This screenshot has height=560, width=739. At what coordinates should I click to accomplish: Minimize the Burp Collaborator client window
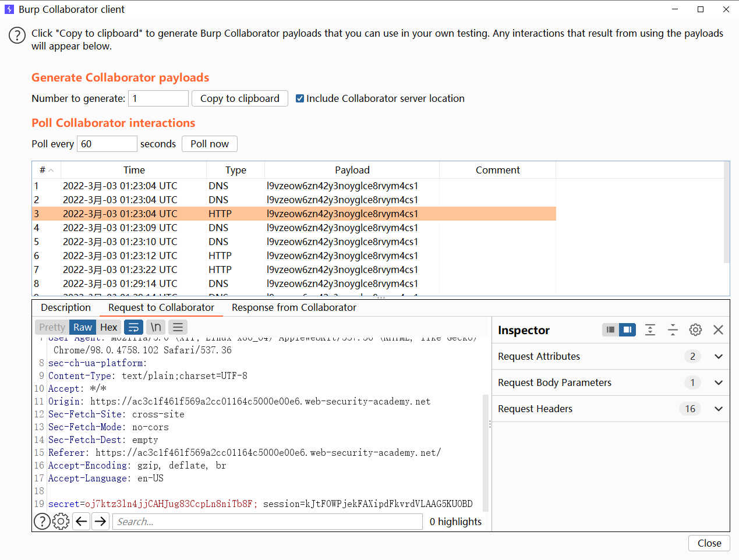click(x=675, y=9)
